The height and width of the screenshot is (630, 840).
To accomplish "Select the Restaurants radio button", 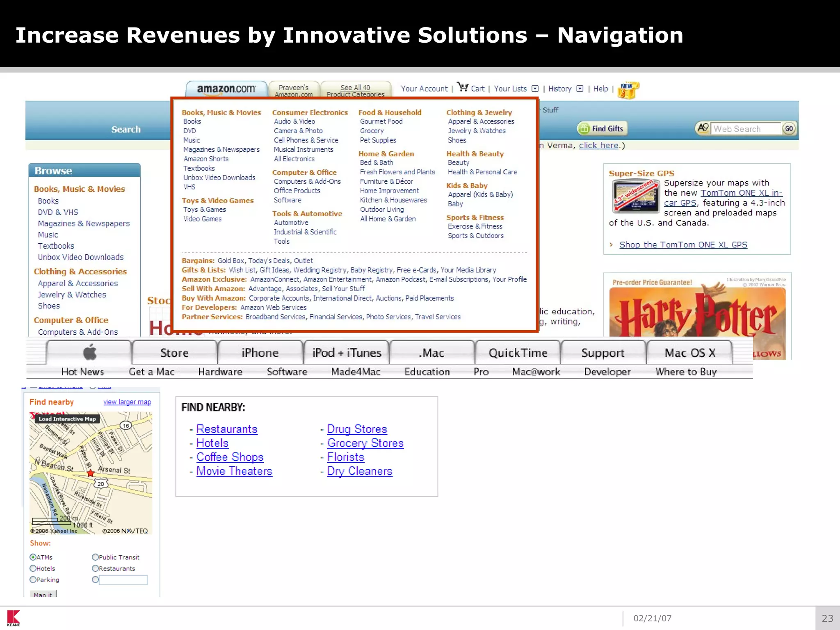I will (x=95, y=568).
